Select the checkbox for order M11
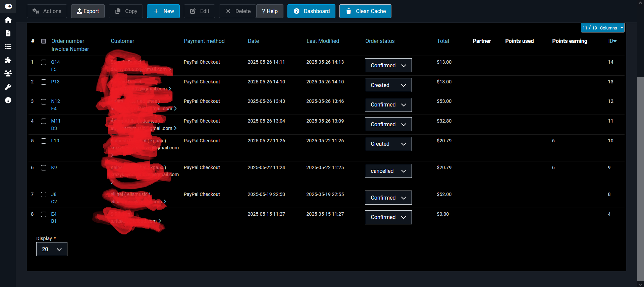The height and width of the screenshot is (287, 644). 44,121
